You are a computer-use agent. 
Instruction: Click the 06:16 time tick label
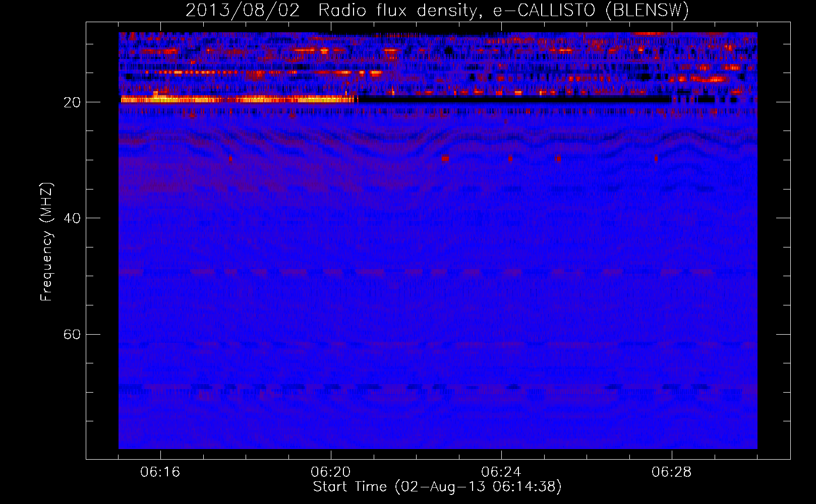[160, 472]
